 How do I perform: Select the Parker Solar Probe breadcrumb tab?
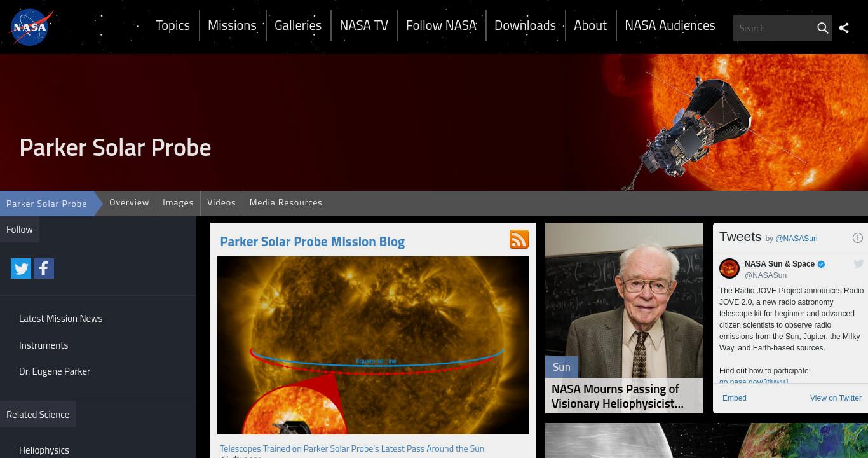[46, 204]
